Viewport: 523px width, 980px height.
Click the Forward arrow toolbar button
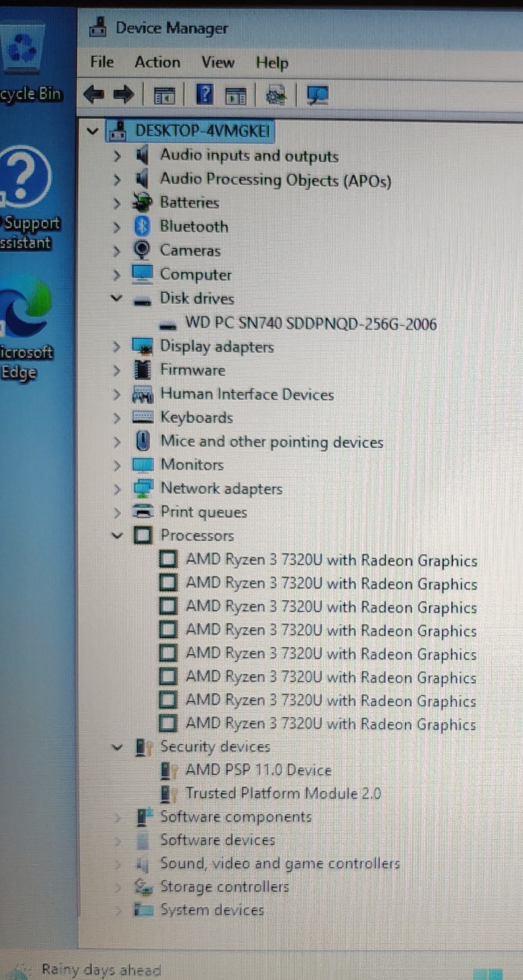(x=123, y=95)
